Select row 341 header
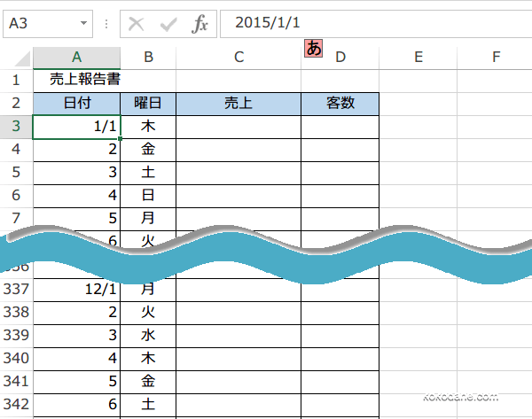This screenshot has width=532, height=419. coord(16,382)
